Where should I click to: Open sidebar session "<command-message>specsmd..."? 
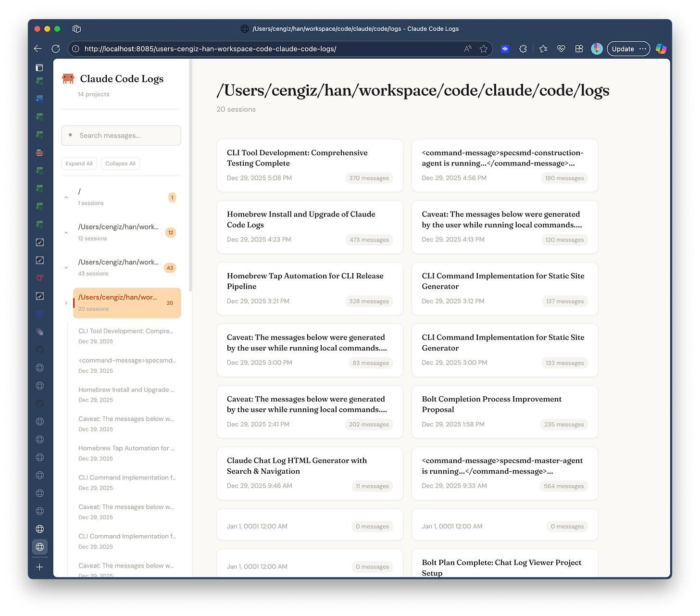[126, 365]
